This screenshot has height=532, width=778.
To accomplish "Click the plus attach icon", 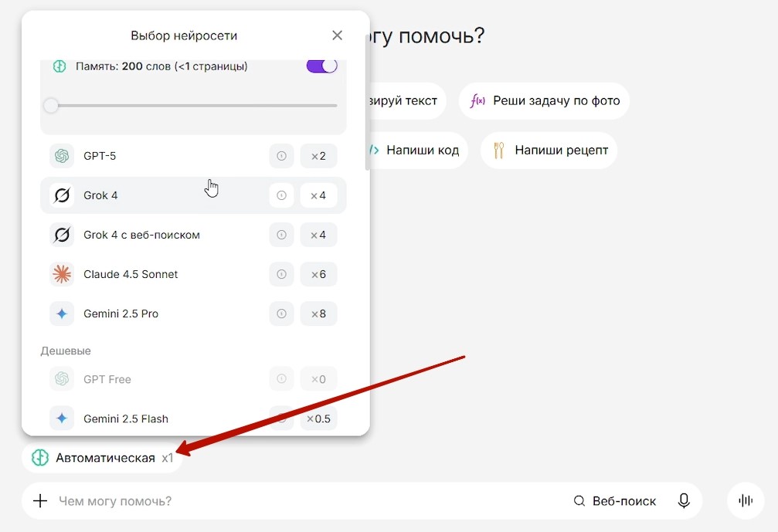I will 40,501.
